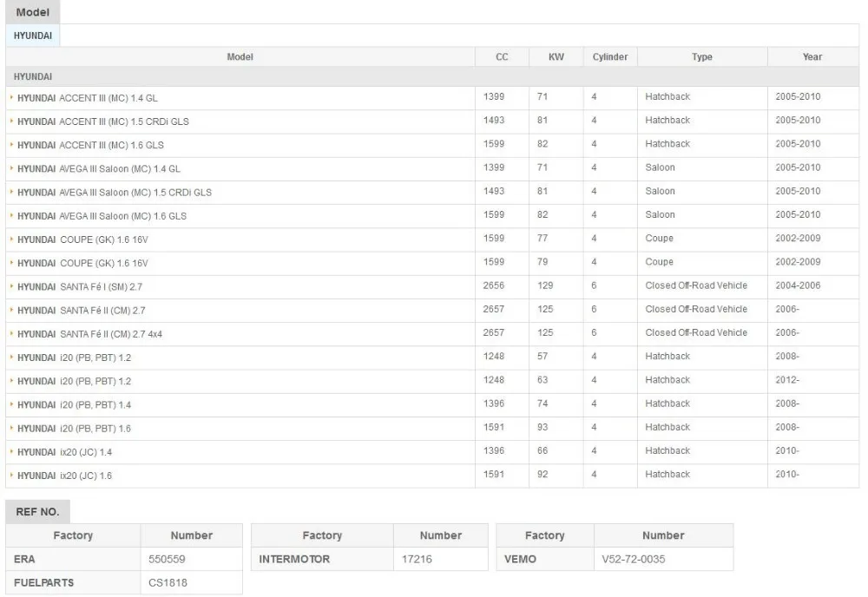Click the arrow icon beside SANTA Fé I (SM) 2.7
Screen dimensions: 868x597
point(12,286)
